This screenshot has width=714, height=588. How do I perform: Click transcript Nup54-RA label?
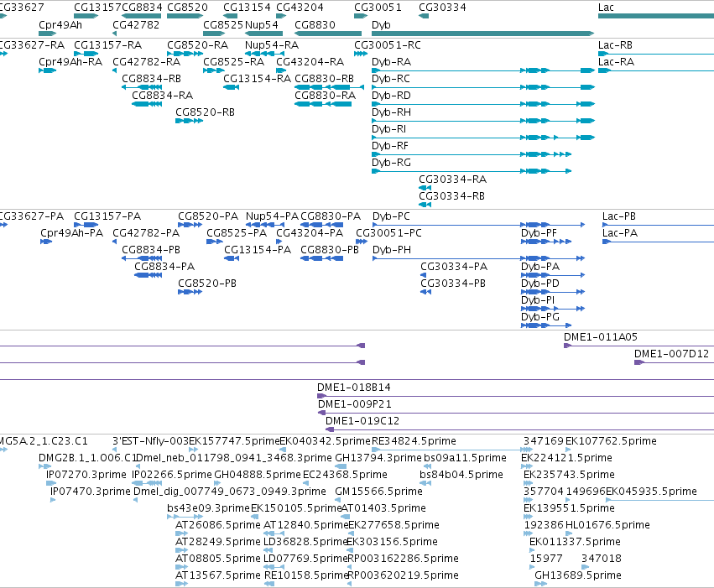pyautogui.click(x=272, y=44)
